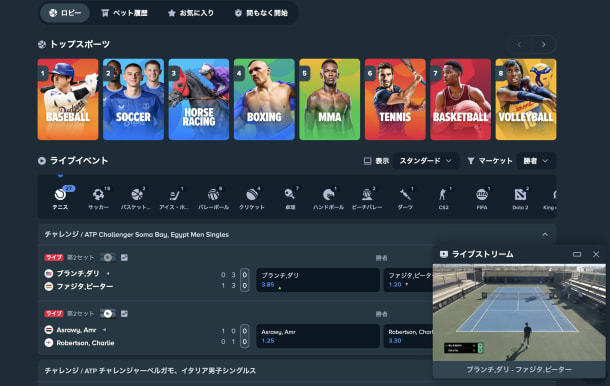This screenshot has height=386, width=610.
Task: Bet on ファジタ,ピーター at 1.20 odds
Action: point(408,280)
